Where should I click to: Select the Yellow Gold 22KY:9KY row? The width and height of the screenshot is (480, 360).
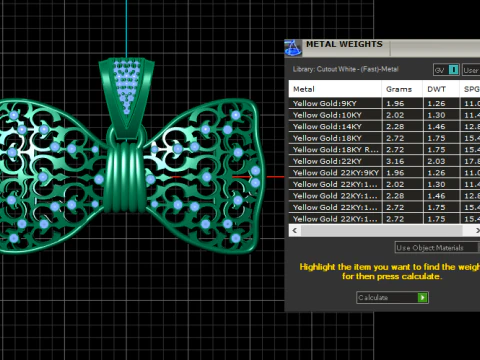[384, 173]
